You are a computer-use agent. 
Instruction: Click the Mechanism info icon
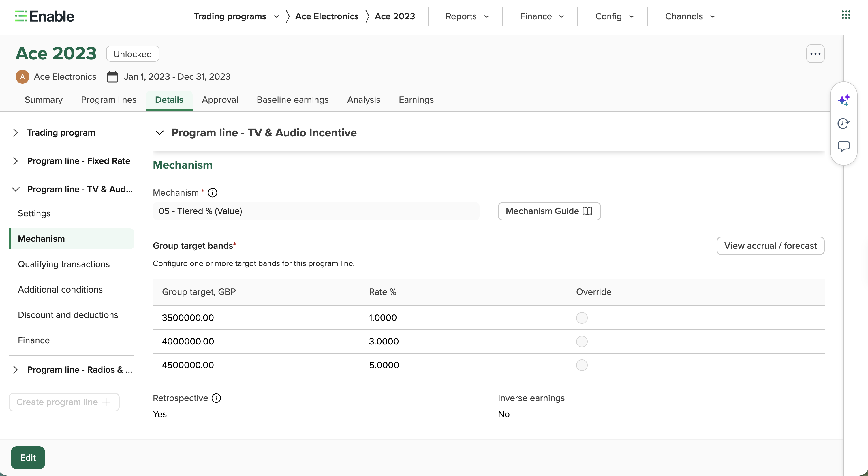[x=212, y=192]
